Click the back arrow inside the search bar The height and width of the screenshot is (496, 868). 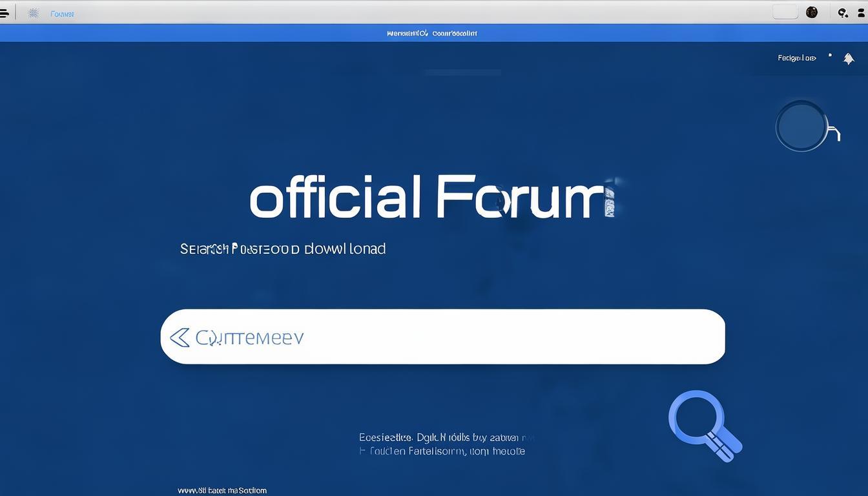(x=180, y=336)
